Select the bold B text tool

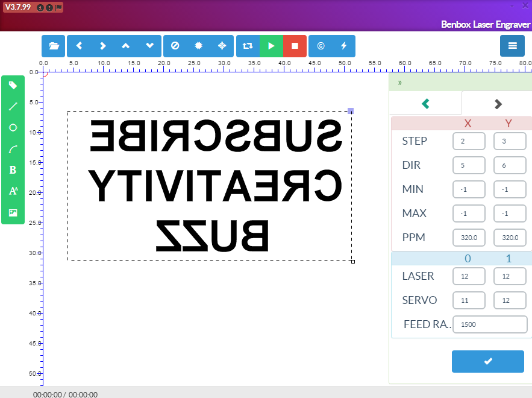coord(13,170)
